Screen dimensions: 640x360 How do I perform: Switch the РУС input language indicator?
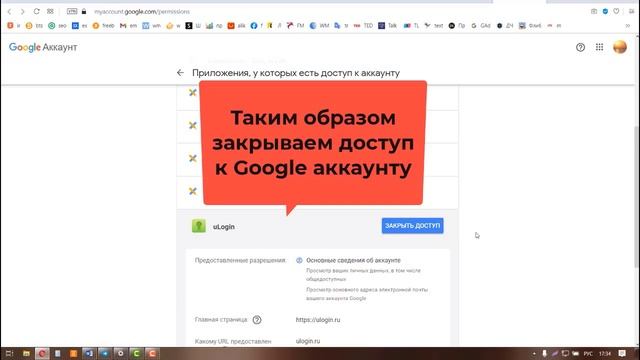pyautogui.click(x=588, y=353)
